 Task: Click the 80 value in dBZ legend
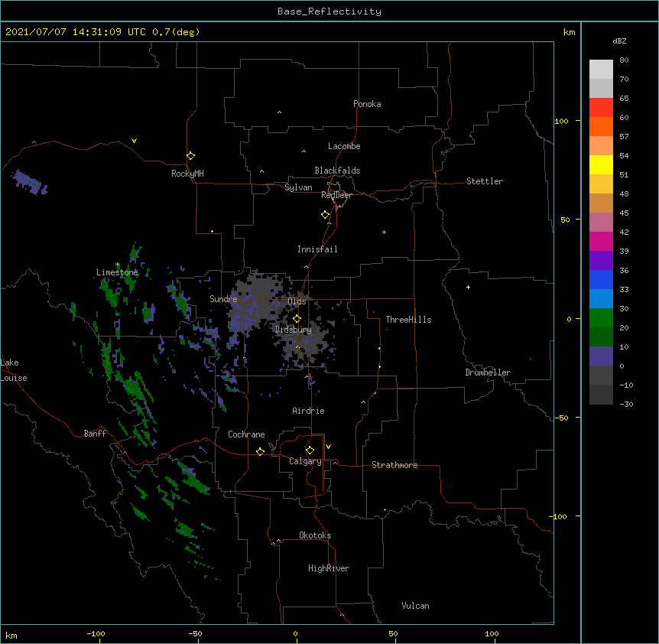624,60
